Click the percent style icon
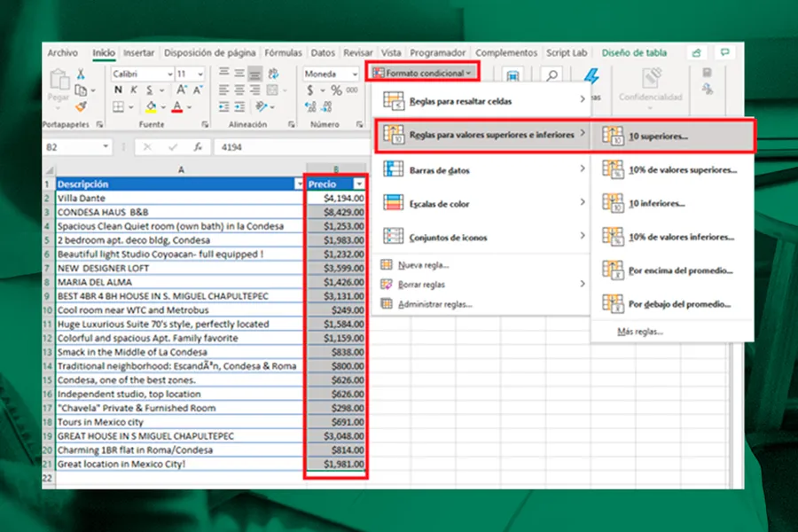This screenshot has height=532, width=798. (336, 90)
